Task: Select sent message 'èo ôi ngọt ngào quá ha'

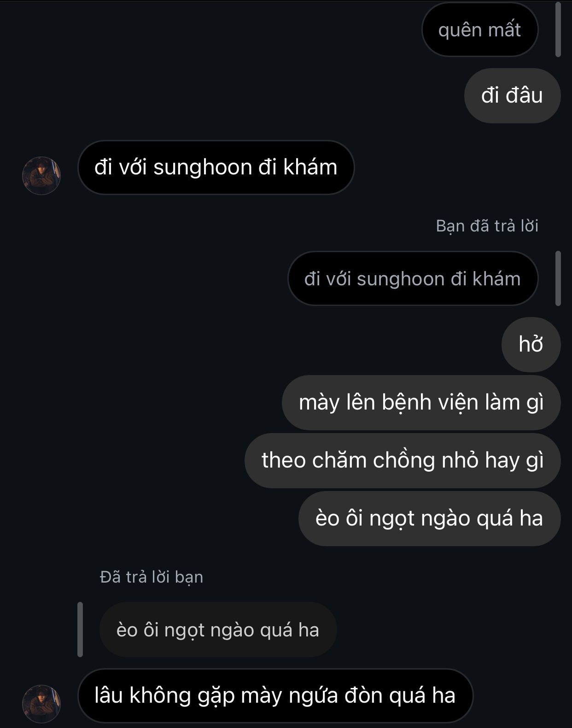Action: click(429, 519)
